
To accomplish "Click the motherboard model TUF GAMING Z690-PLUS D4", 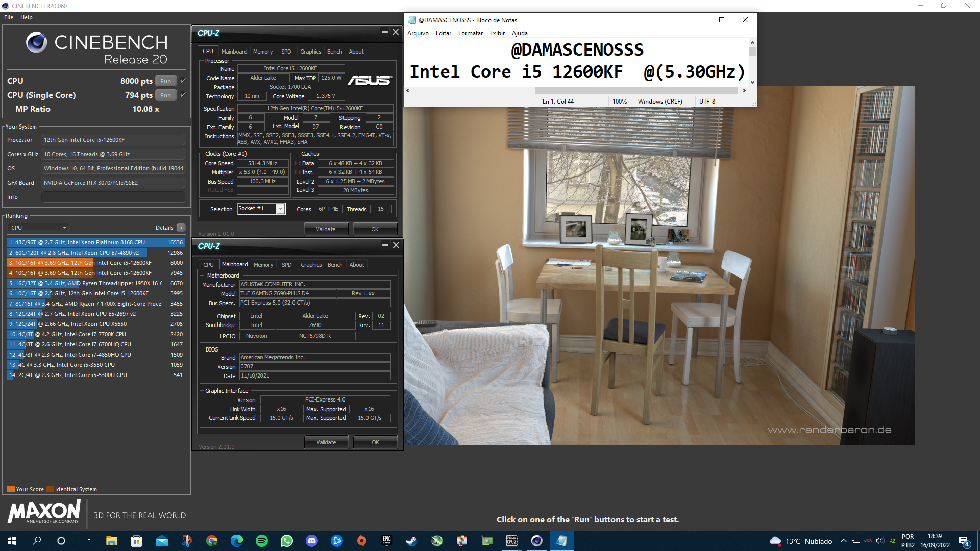I will click(x=288, y=293).
